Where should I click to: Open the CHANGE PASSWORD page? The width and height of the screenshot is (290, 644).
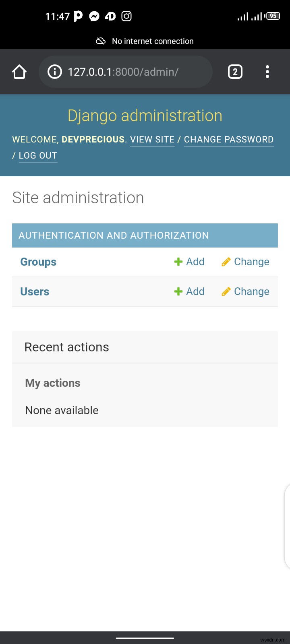pos(228,139)
